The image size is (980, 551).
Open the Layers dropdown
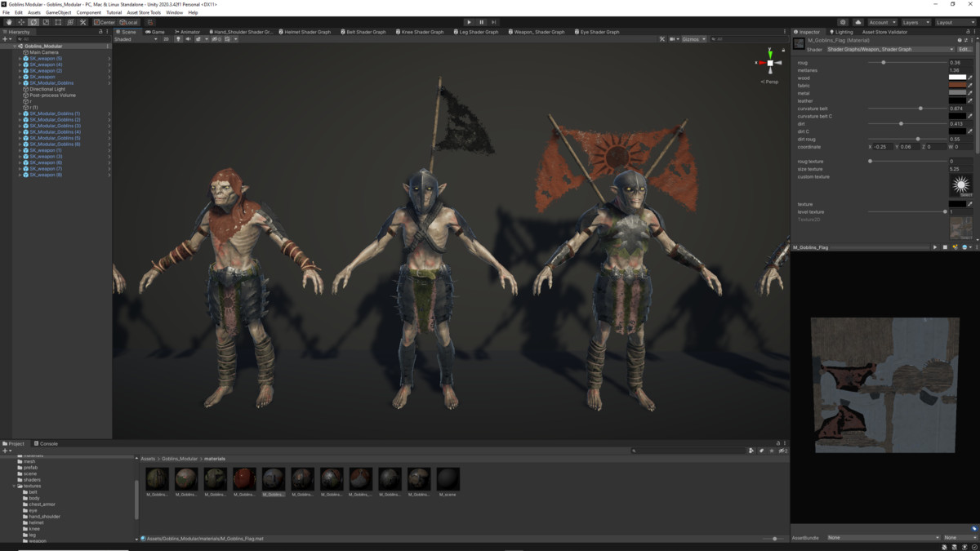click(x=915, y=22)
